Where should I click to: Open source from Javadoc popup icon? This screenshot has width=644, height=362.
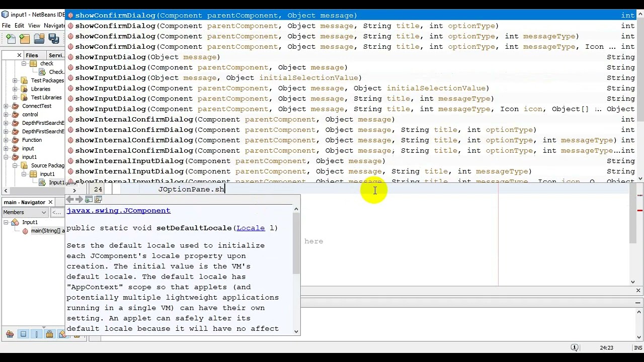tap(98, 200)
